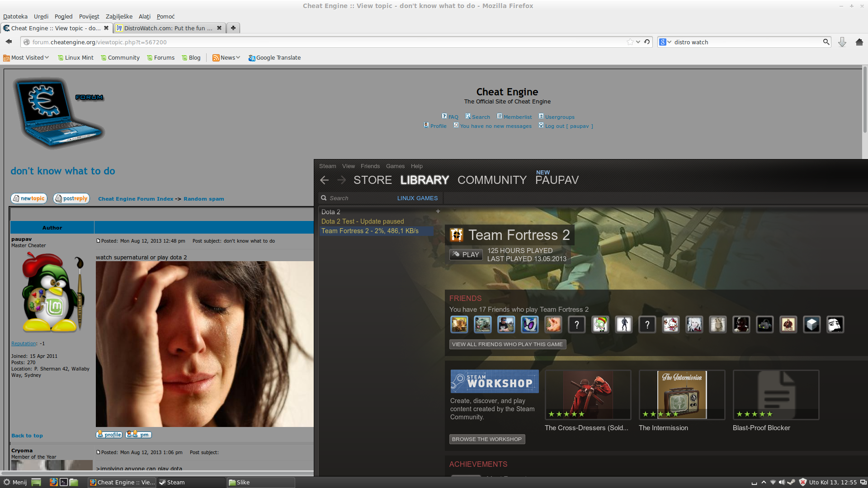Screen dimensions: 868x488
Task: Open the network wifi tray icon
Action: pyautogui.click(x=773, y=482)
